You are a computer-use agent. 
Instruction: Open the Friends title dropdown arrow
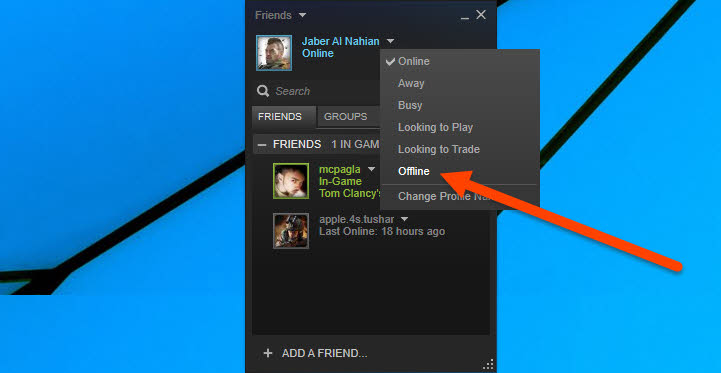[302, 15]
